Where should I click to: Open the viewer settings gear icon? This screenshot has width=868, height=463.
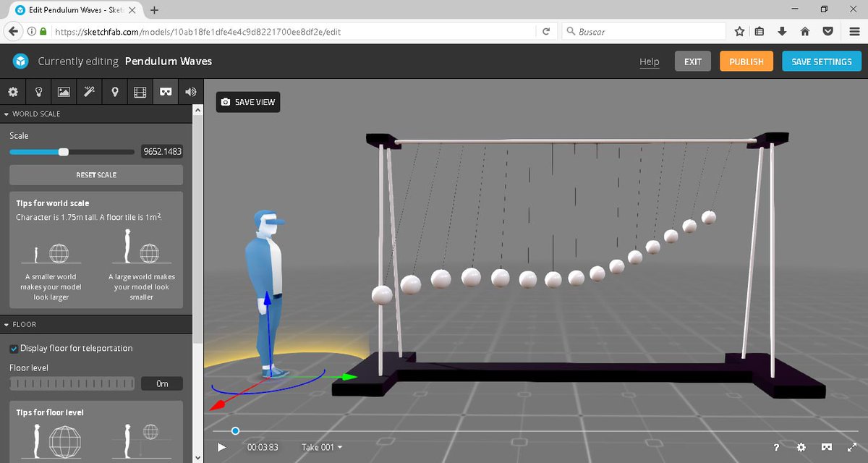pyautogui.click(x=801, y=447)
